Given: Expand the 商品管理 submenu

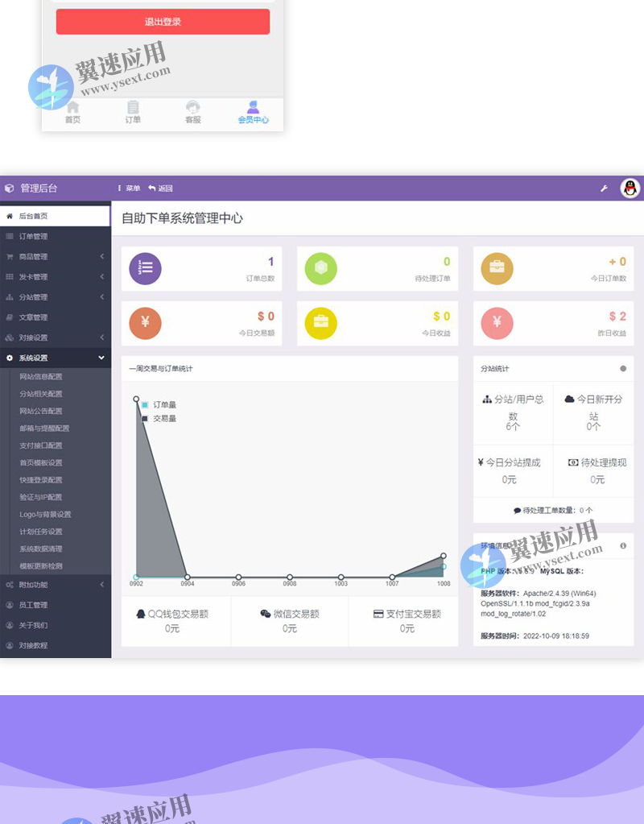Looking at the screenshot, I should [x=32, y=257].
